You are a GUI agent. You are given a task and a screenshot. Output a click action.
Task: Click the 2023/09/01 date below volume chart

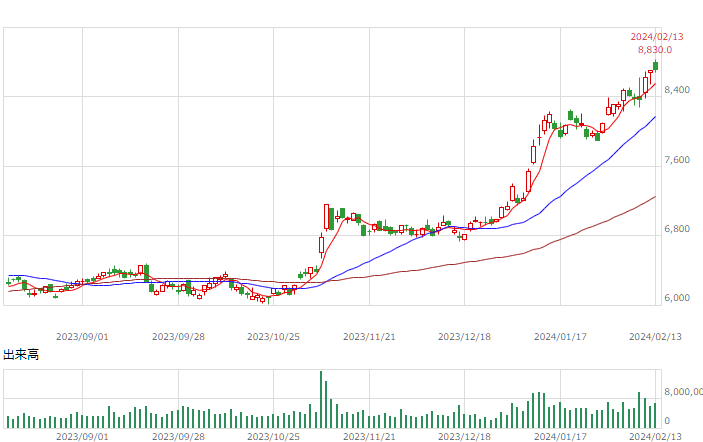click(x=82, y=437)
